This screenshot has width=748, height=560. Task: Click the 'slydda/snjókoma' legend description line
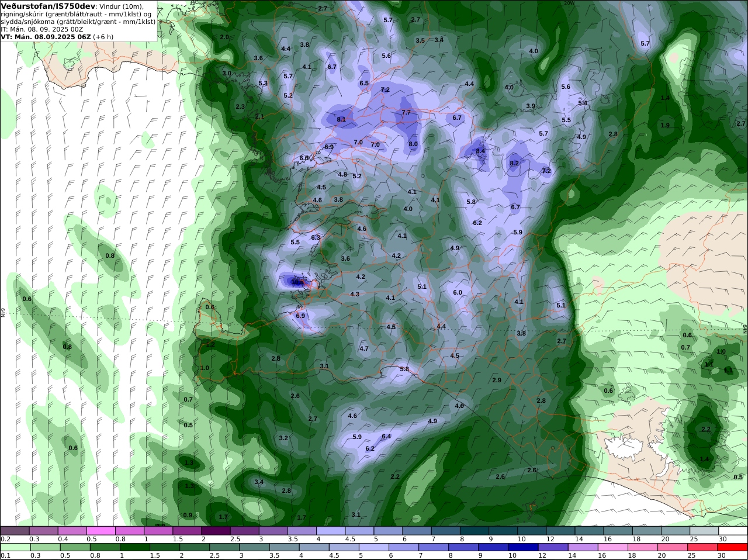point(78,21)
